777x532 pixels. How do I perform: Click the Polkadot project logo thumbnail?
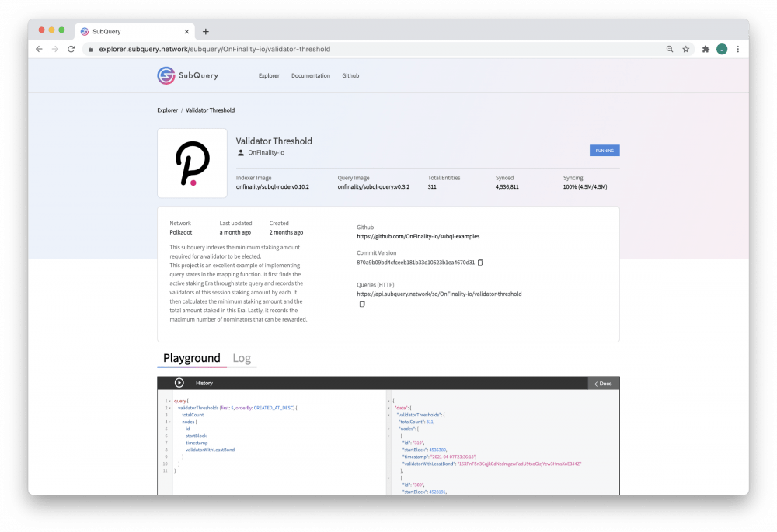192,163
